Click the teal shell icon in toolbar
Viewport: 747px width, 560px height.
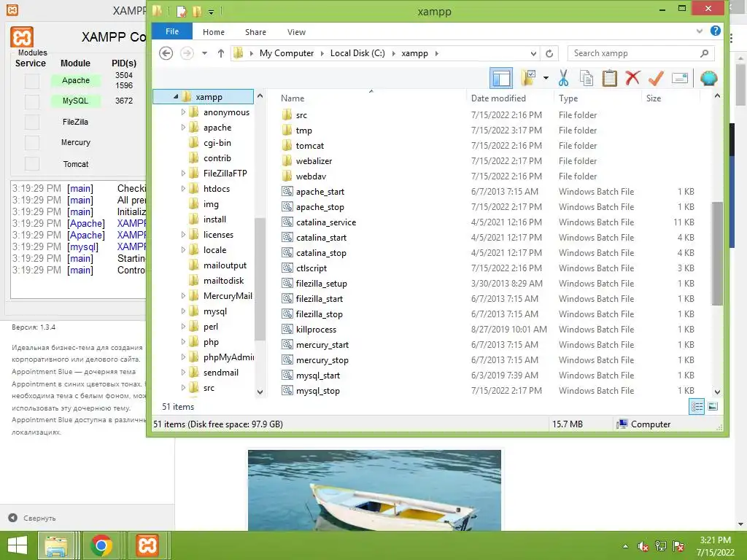point(708,78)
